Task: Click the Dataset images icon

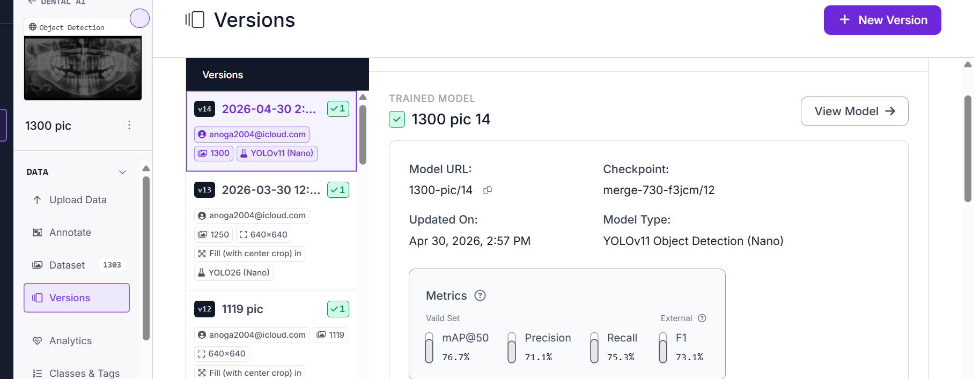Action: pos(37,265)
